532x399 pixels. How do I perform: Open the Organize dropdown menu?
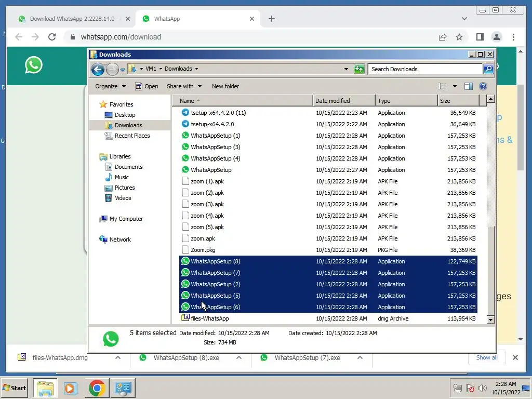pos(110,86)
